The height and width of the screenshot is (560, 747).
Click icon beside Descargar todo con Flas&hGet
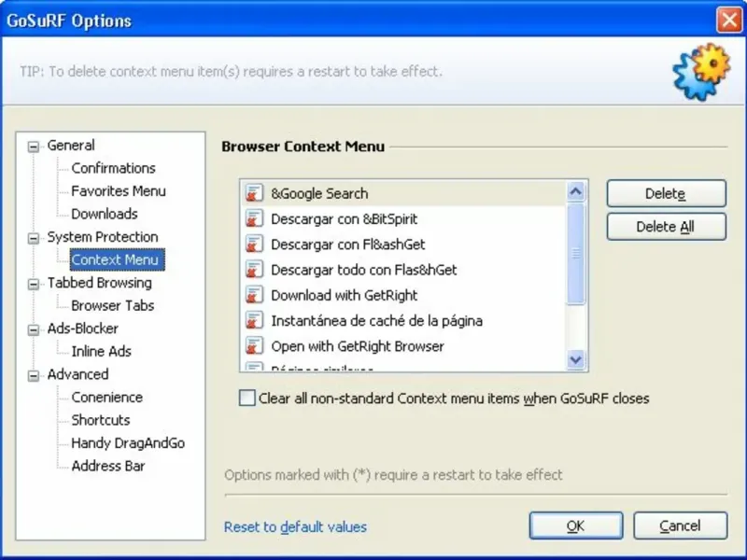(253, 270)
